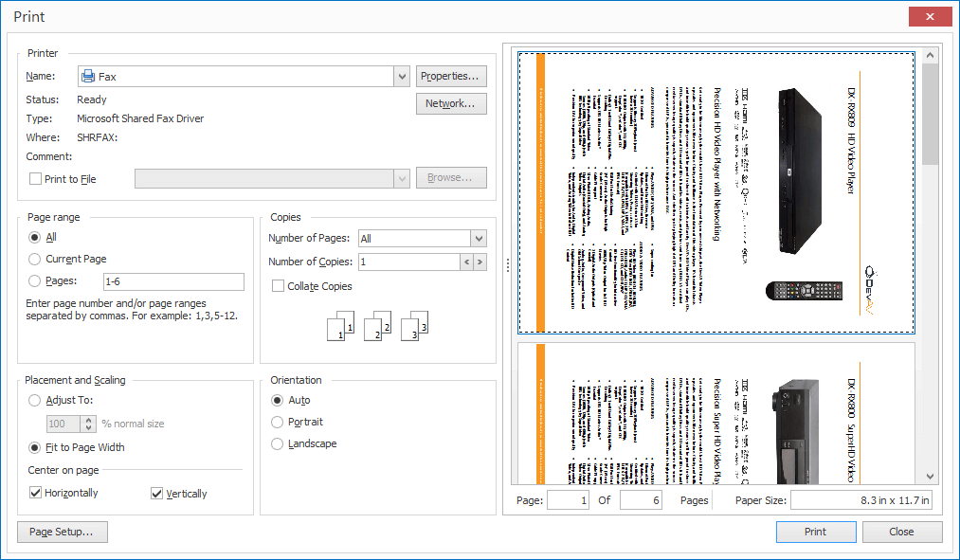Decrease number of copies with left arrow
960x560 pixels.
466,262
